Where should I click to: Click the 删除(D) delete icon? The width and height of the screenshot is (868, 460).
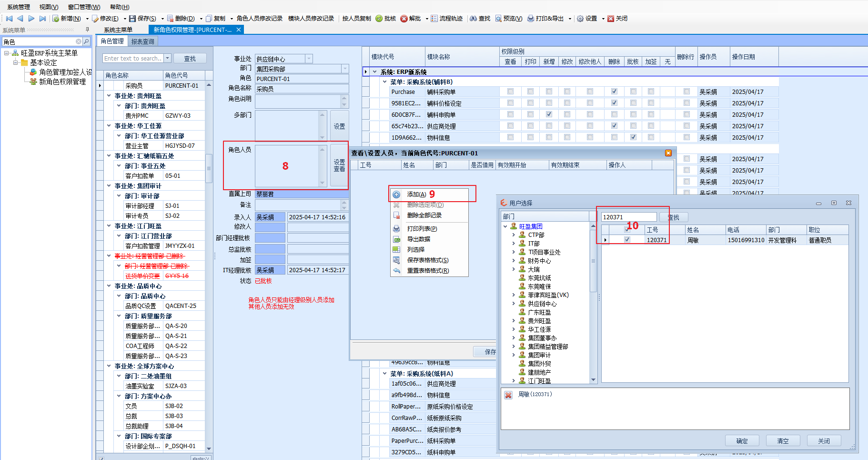tap(170, 19)
